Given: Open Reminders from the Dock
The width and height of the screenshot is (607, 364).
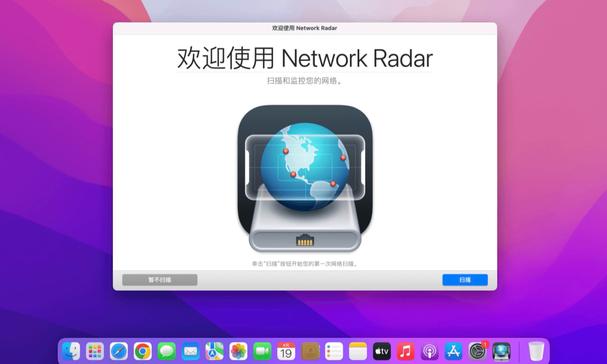Looking at the screenshot, I should (334, 351).
